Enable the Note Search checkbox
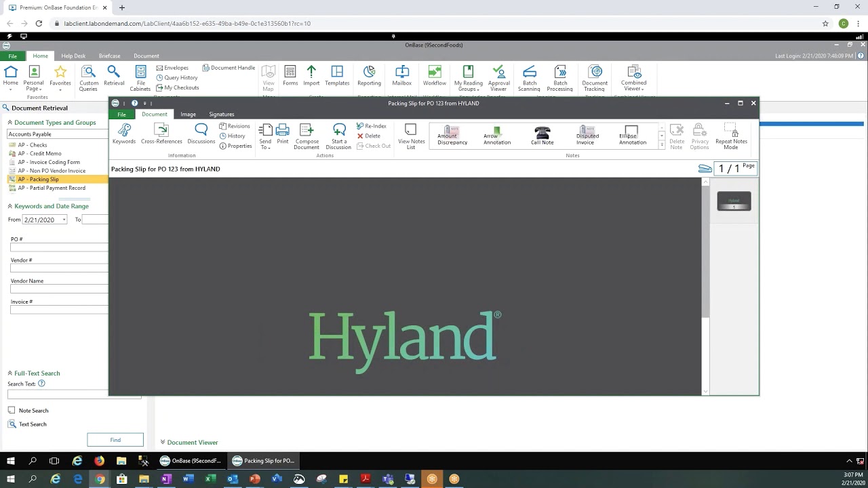 (12, 410)
